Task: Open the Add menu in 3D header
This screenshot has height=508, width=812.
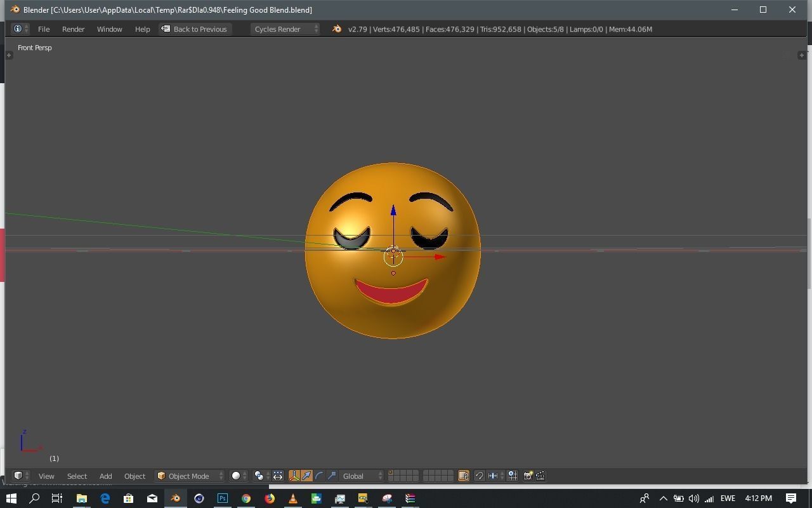Action: [x=105, y=476]
